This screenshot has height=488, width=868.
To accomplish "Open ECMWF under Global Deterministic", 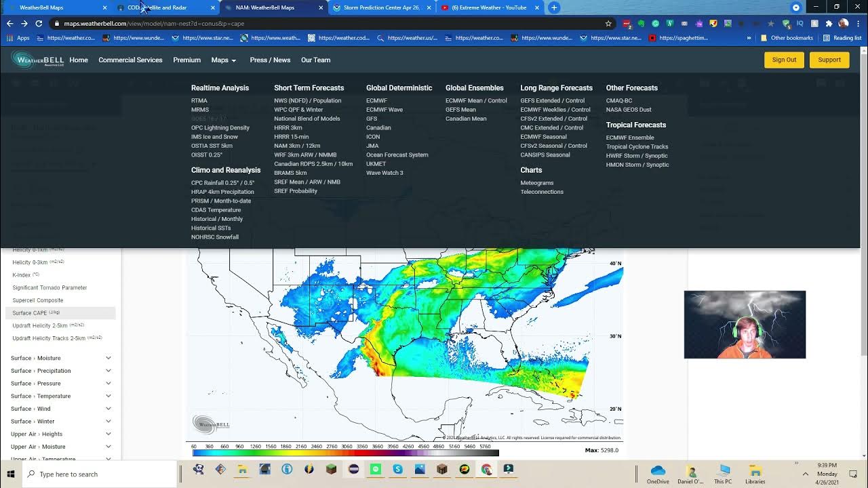I will pyautogui.click(x=376, y=100).
